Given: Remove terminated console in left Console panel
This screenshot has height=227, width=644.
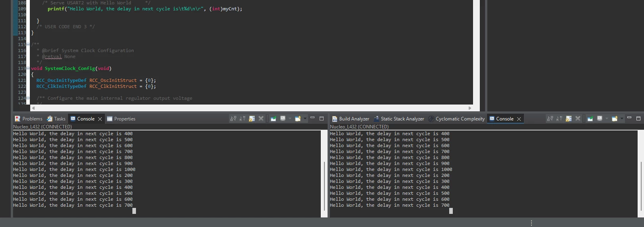Looking at the screenshot, I should click(x=261, y=118).
